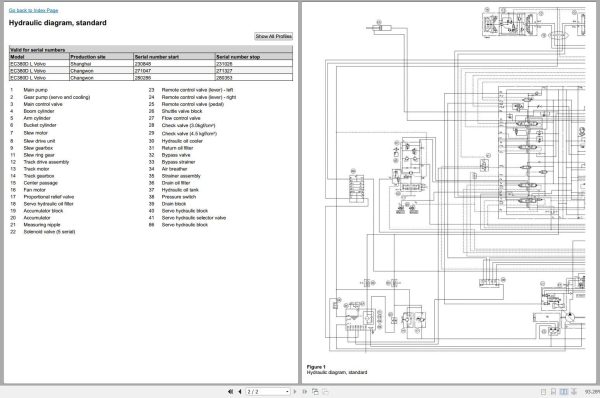Click the Hydraulic diagram, standard heading
600x398 pixels.
[x=58, y=23]
